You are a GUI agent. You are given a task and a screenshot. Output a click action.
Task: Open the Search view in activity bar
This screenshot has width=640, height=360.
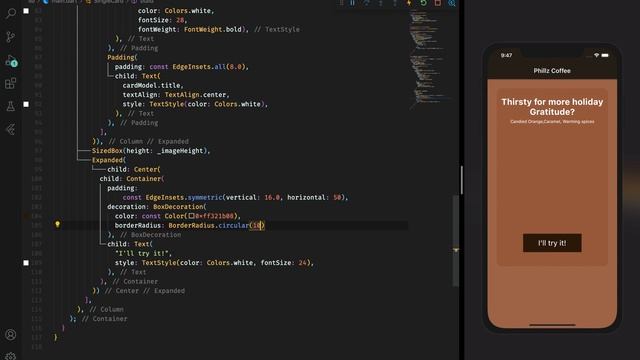(x=11, y=13)
